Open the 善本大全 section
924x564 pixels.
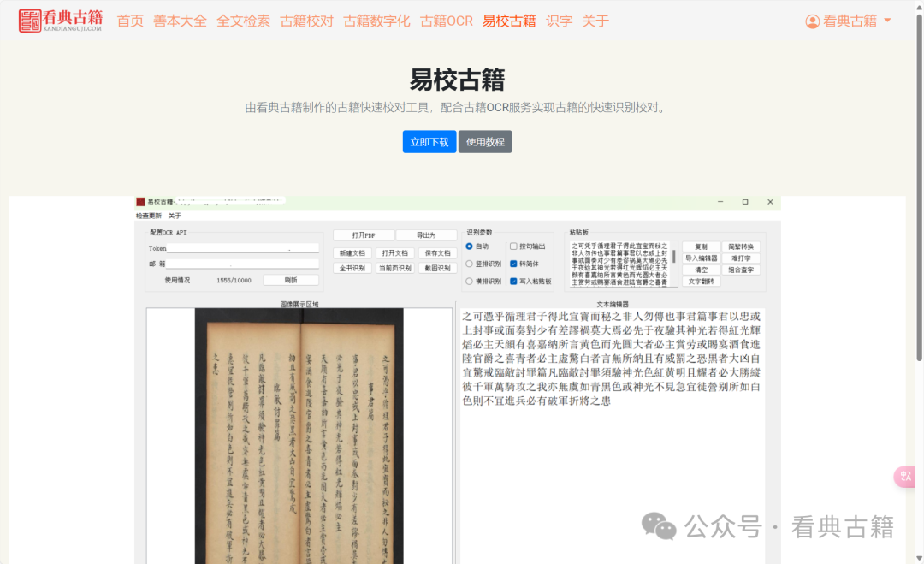pyautogui.click(x=180, y=21)
